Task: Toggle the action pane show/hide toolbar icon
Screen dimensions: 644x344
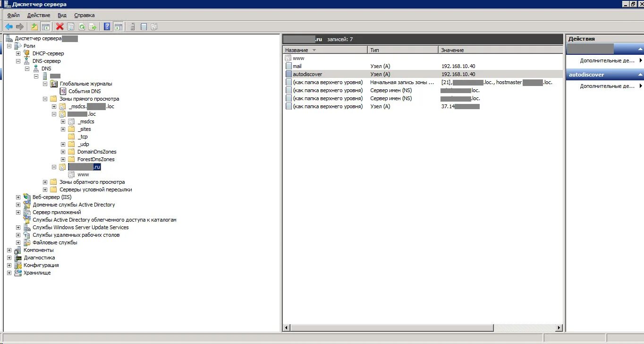Action: tap(119, 27)
